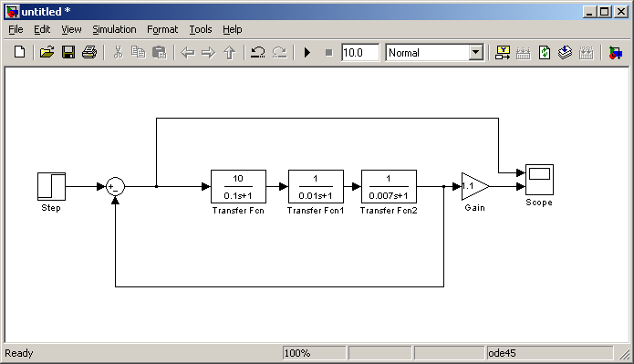Go up to parent system arrow
The height and width of the screenshot is (364, 634).
(x=230, y=53)
